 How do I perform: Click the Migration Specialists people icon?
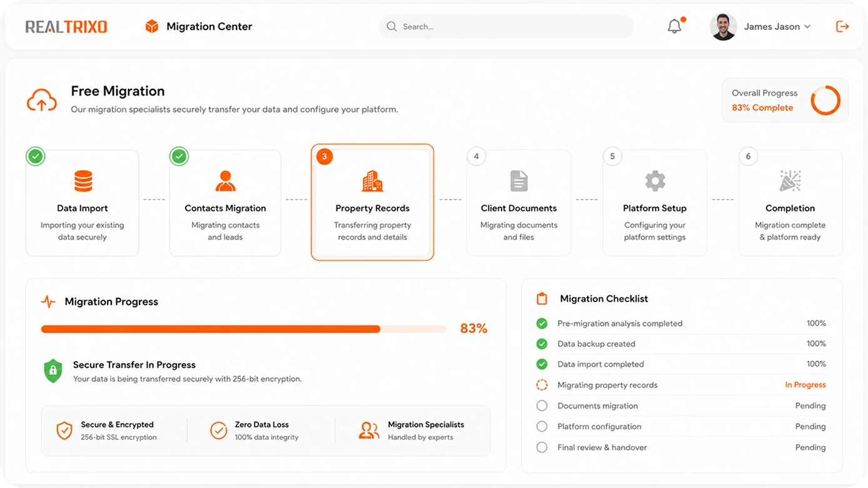369,430
